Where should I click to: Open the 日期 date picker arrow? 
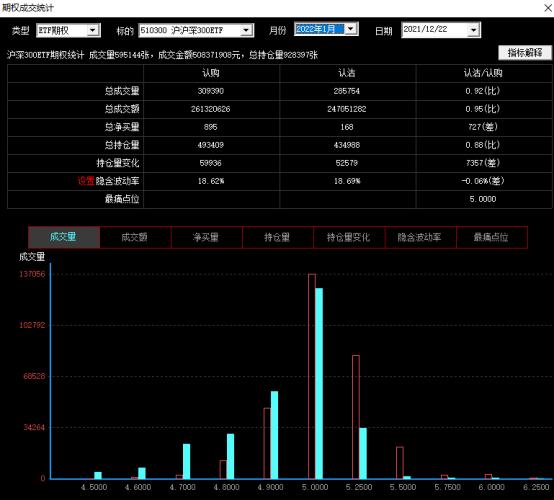point(473,30)
